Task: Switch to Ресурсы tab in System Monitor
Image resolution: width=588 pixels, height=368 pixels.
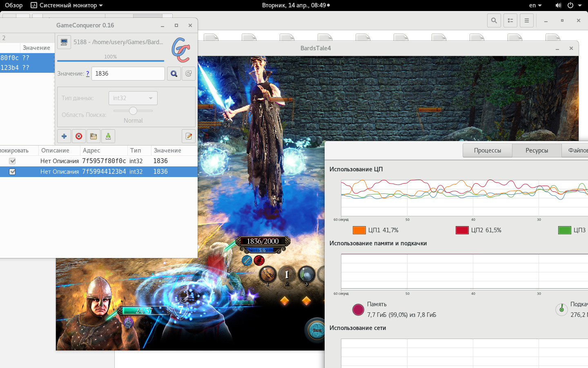Action: (537, 150)
